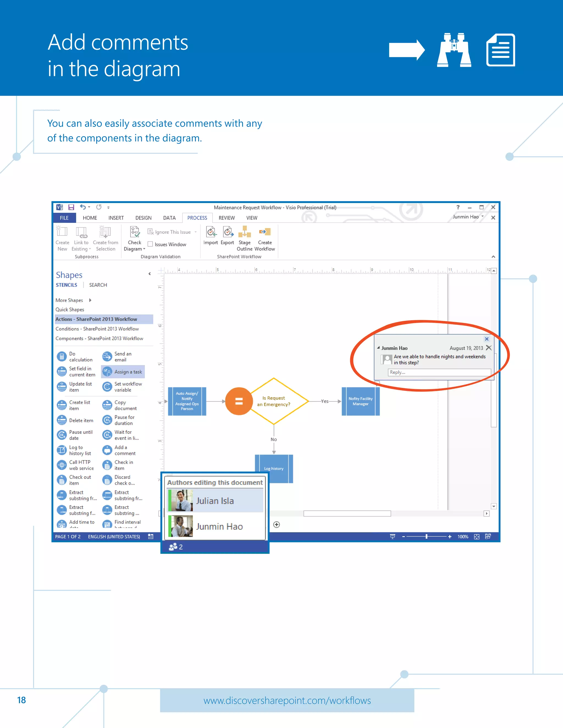Viewport: 563px width, 728px height.
Task: Open the Quick Shapes stencil
Action: point(70,309)
